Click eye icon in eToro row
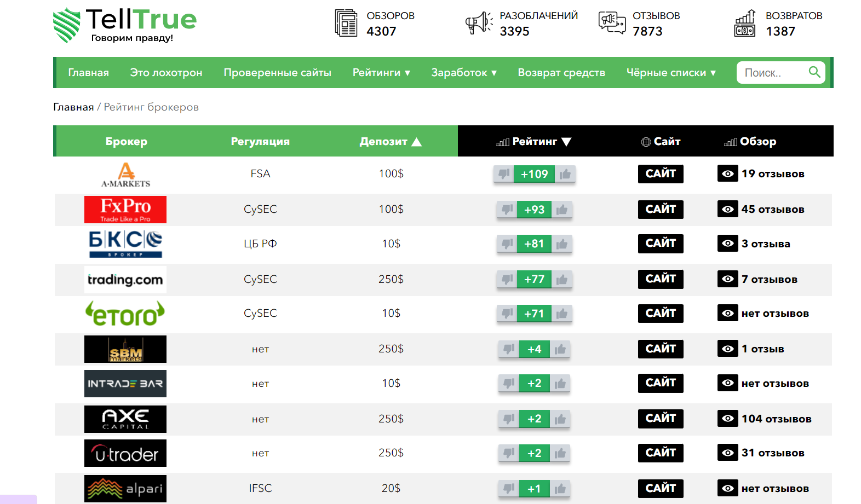The height and width of the screenshot is (504, 861). (x=727, y=313)
